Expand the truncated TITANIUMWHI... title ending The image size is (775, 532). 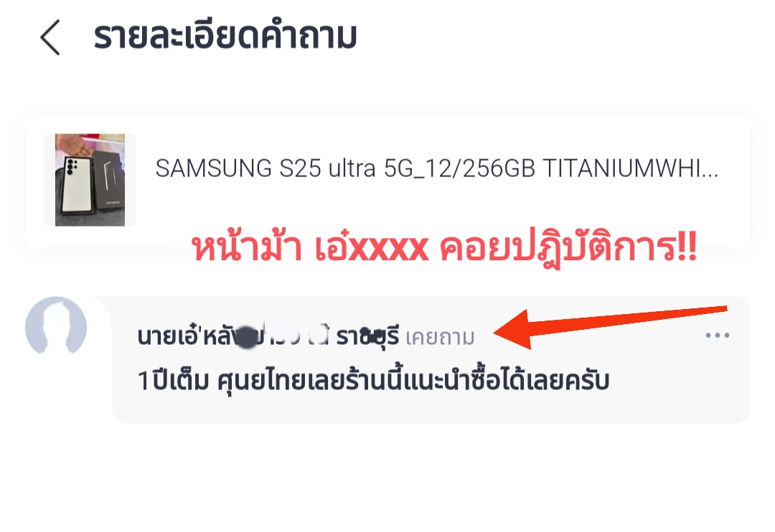pos(631,169)
